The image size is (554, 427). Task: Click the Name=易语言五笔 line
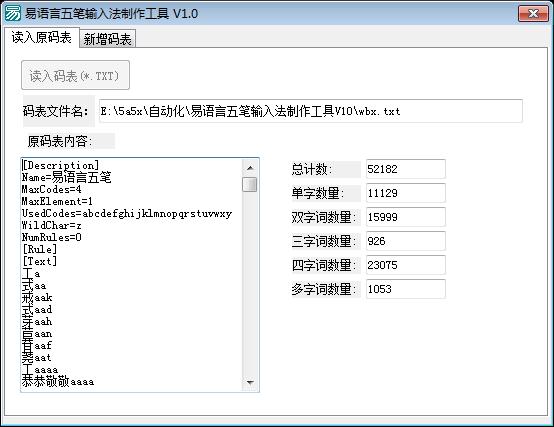[x=66, y=177]
